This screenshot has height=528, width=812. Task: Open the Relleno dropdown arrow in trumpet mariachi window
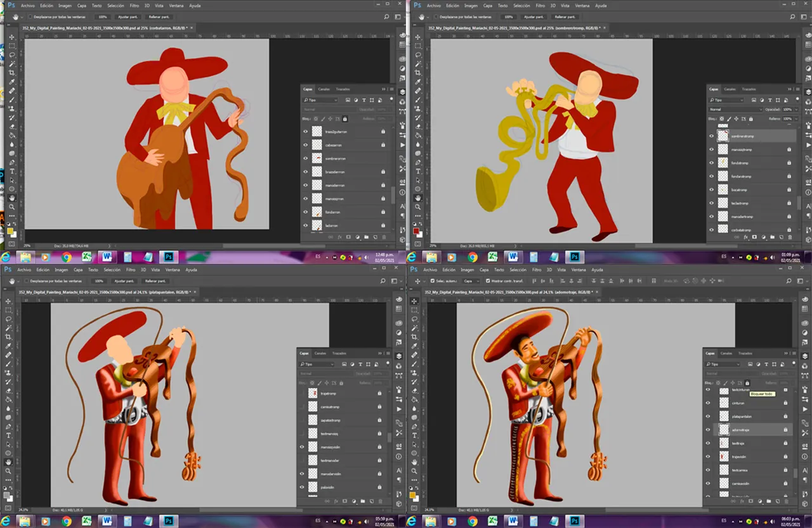796,119
